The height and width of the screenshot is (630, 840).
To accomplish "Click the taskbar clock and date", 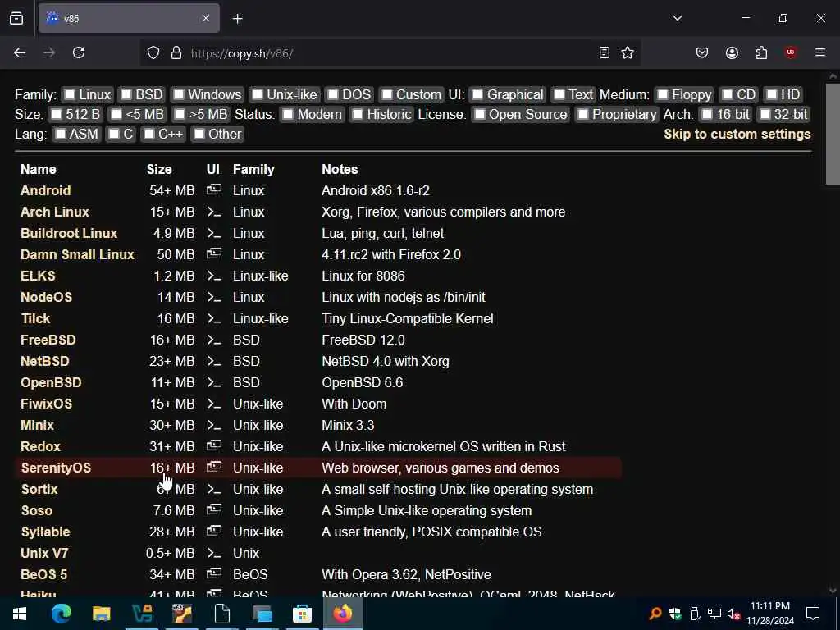I will coord(769,614).
